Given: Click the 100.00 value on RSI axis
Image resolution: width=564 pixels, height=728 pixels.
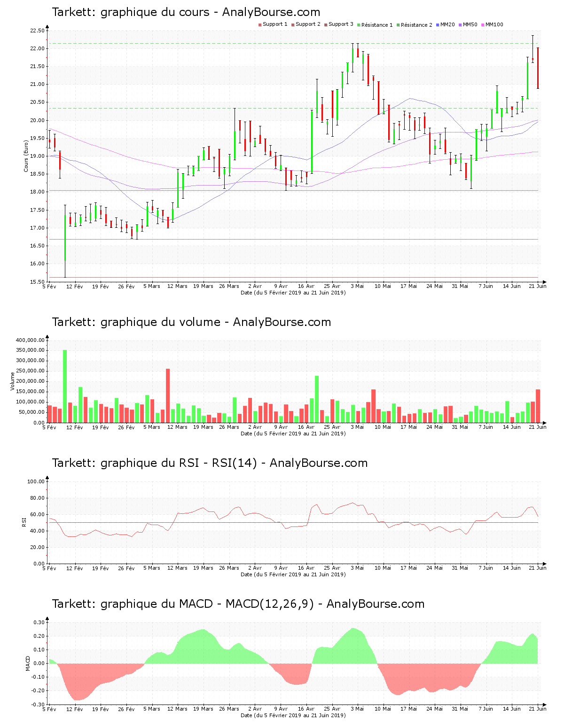Looking at the screenshot, I should click(x=36, y=482).
